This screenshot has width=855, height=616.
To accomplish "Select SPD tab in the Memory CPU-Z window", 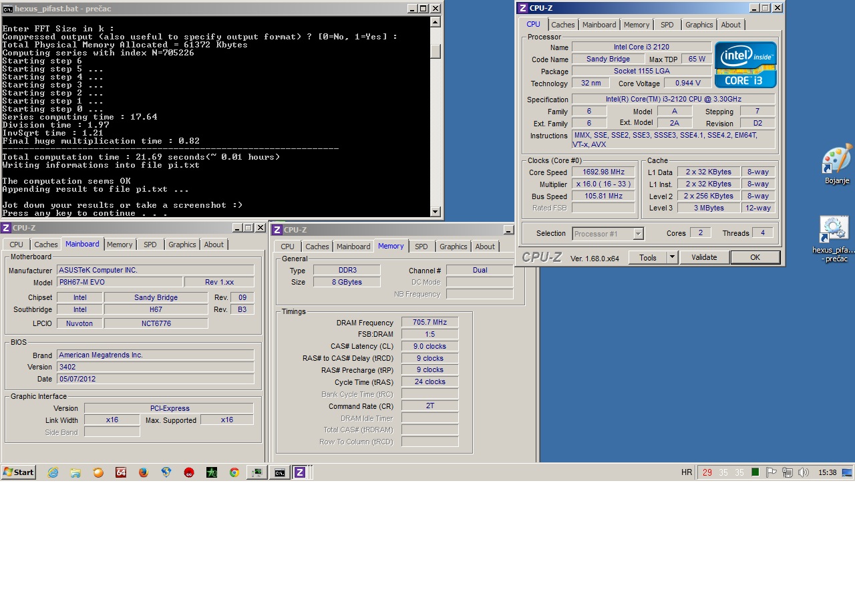I will (421, 247).
